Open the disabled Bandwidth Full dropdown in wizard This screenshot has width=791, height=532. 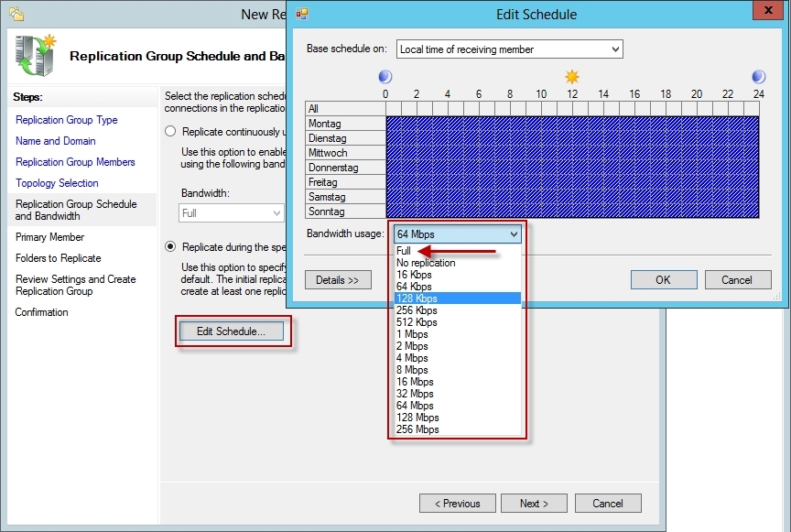click(x=231, y=213)
